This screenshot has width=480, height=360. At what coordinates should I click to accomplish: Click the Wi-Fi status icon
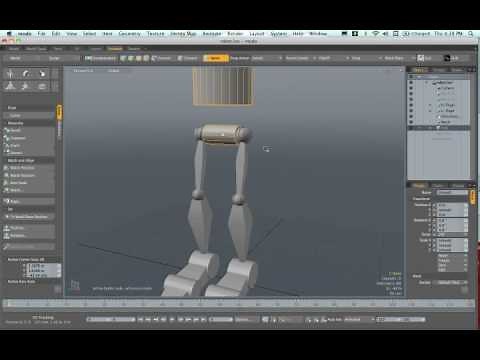(376, 34)
